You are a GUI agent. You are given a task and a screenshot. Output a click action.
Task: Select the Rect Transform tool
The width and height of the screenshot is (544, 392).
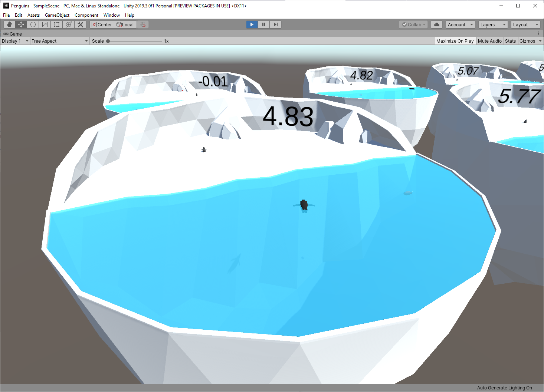[56, 24]
